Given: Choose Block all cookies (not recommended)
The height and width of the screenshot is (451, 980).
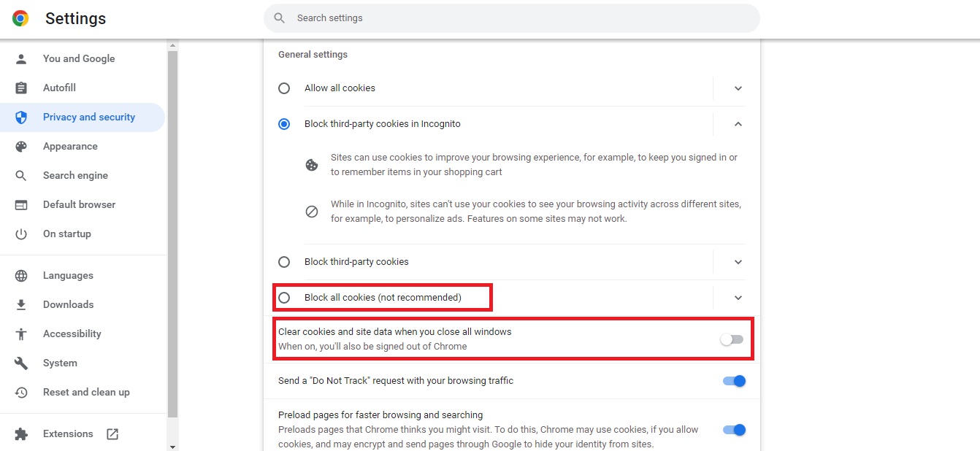Looking at the screenshot, I should 284,297.
